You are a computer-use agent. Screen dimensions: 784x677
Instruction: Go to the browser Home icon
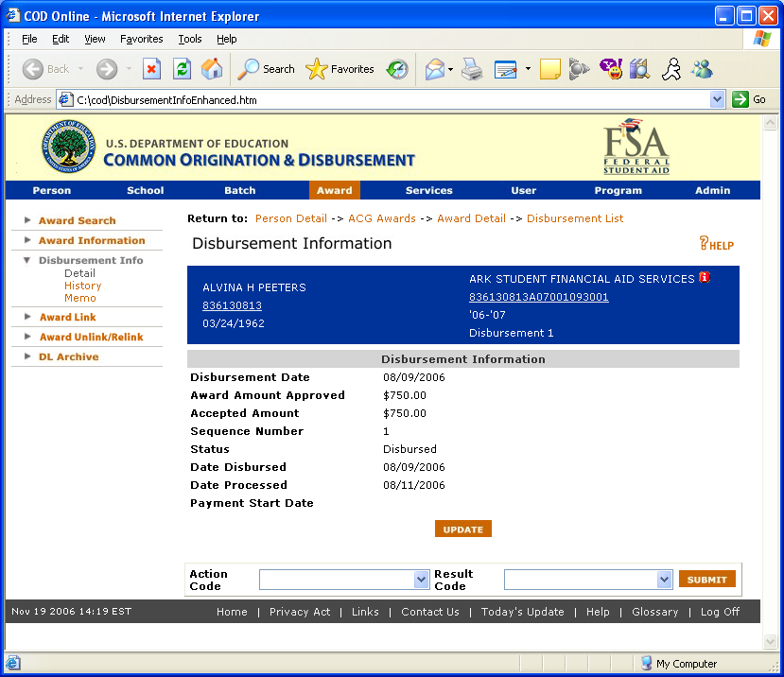click(x=212, y=69)
